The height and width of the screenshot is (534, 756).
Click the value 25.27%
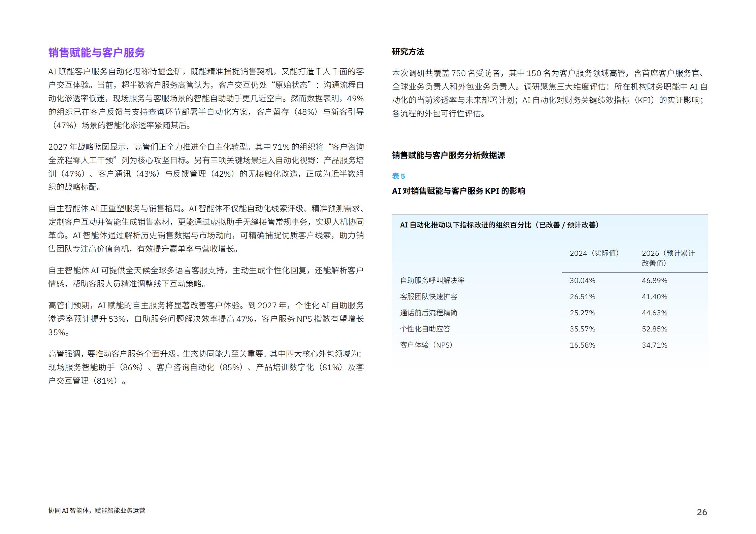pos(582,313)
